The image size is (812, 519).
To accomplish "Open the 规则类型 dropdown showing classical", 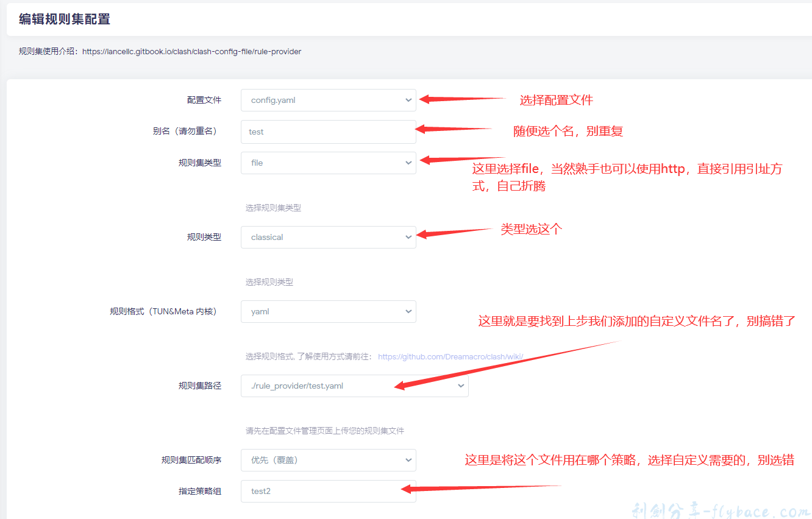I will tap(328, 237).
